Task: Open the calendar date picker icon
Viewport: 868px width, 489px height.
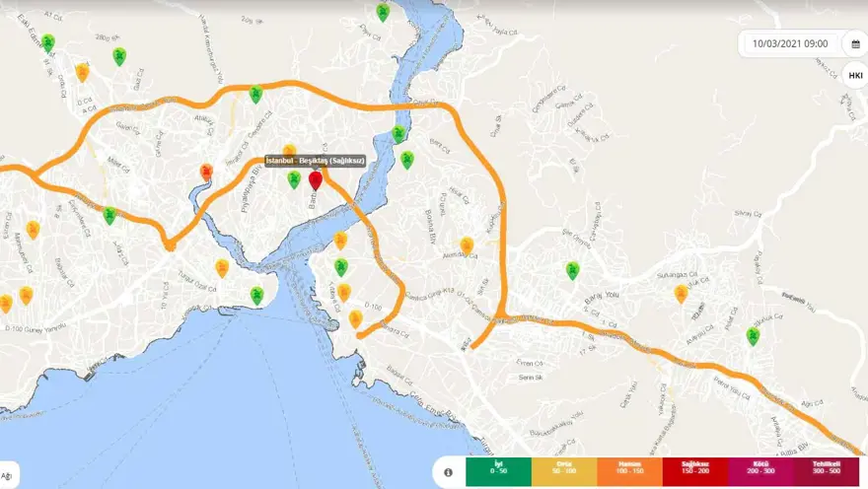Action: (855, 44)
